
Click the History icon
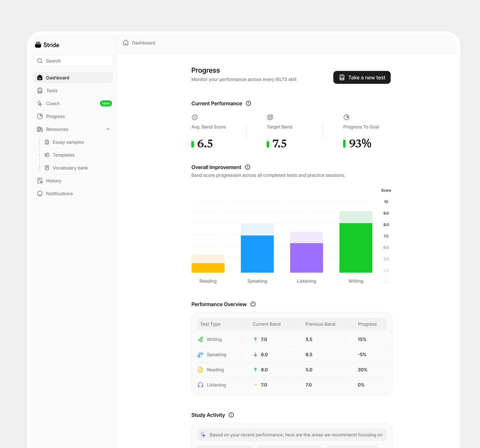point(40,181)
